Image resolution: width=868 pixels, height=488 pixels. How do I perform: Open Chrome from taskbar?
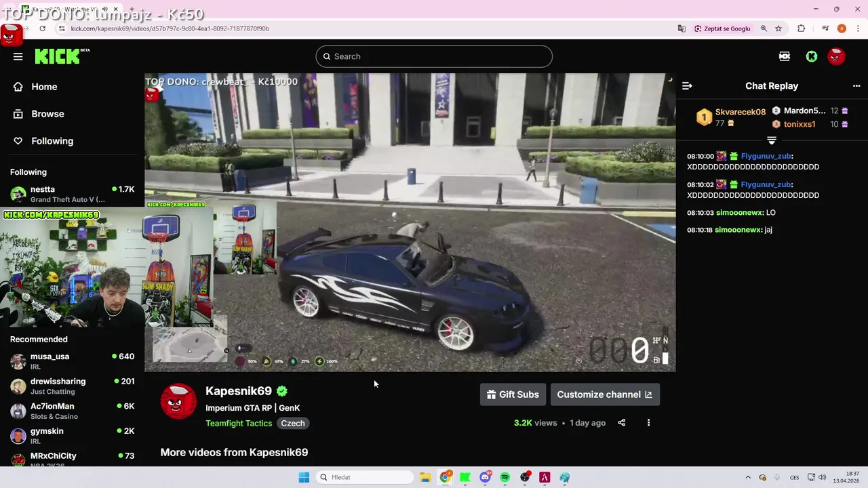[x=445, y=477]
